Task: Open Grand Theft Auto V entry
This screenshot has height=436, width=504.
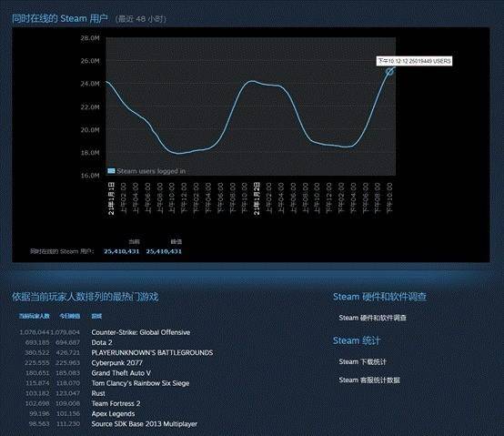Action: tap(121, 373)
